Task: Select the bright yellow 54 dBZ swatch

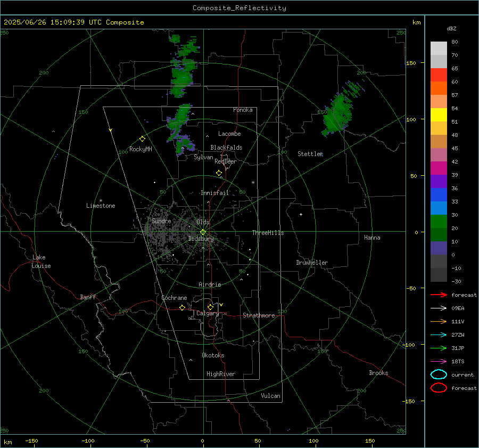Action: (x=439, y=115)
